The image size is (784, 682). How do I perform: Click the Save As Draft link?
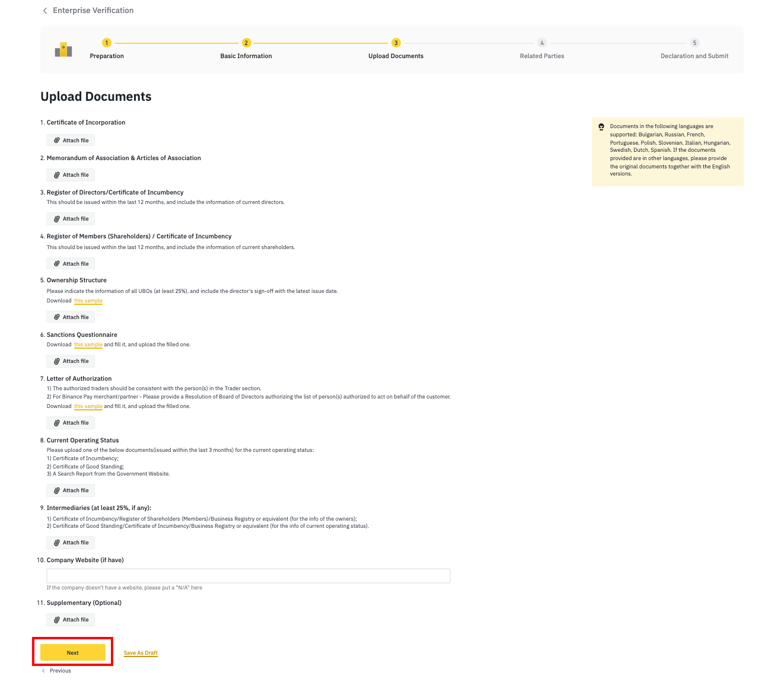(x=141, y=653)
